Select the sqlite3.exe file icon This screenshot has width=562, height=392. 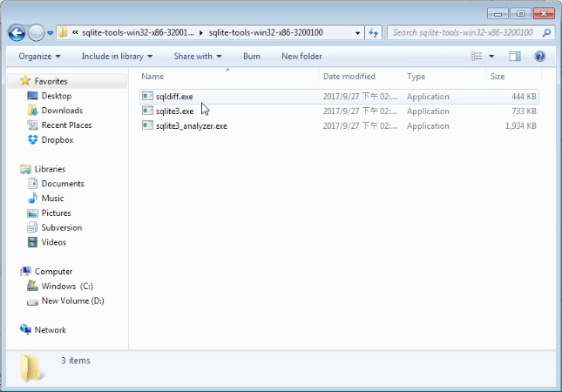(x=147, y=111)
